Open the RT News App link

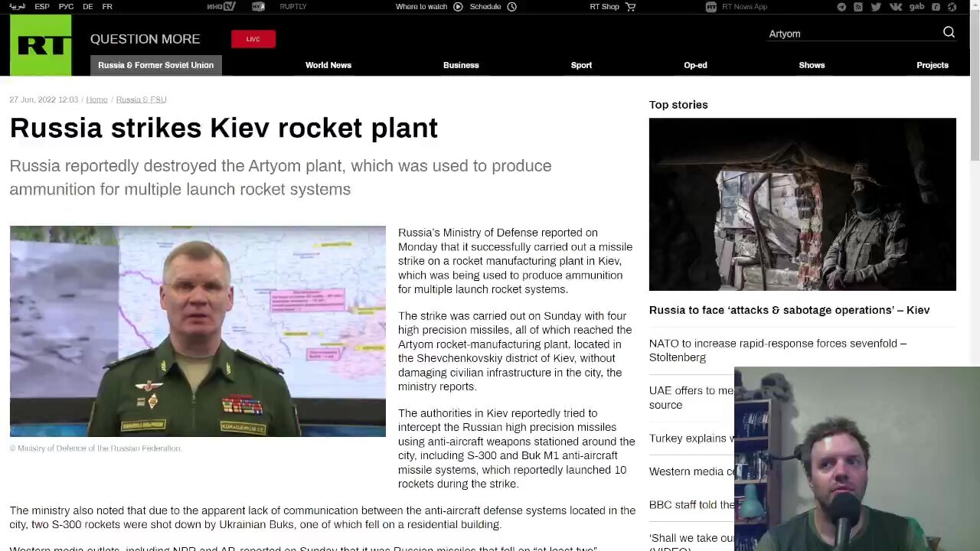[745, 7]
